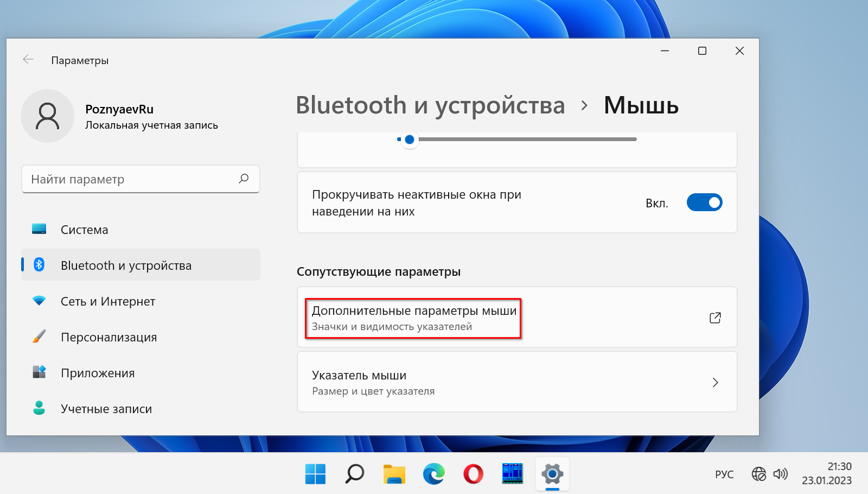The height and width of the screenshot is (494, 868).
Task: Click the slider thumb near the top
Action: click(x=410, y=140)
